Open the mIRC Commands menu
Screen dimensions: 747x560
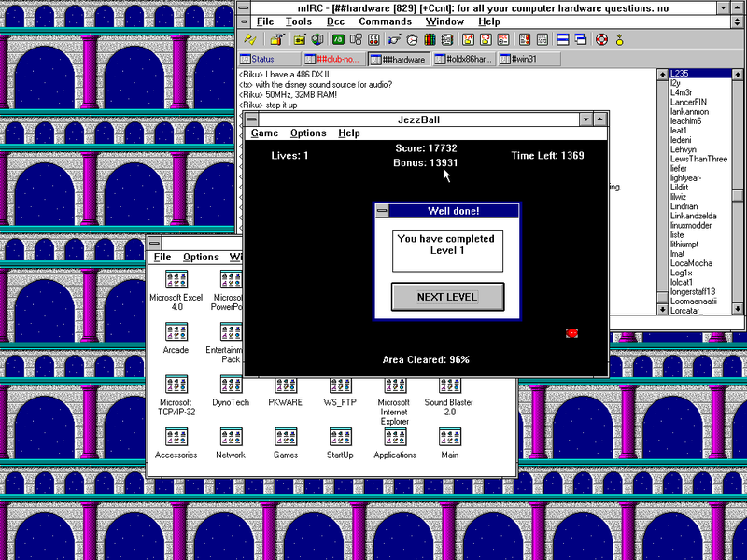point(386,21)
